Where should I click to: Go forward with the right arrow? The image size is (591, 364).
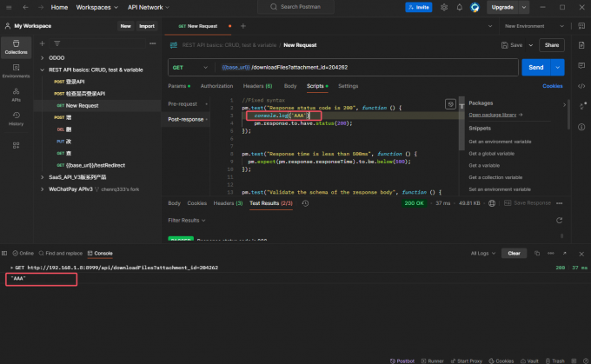pyautogui.click(x=41, y=7)
